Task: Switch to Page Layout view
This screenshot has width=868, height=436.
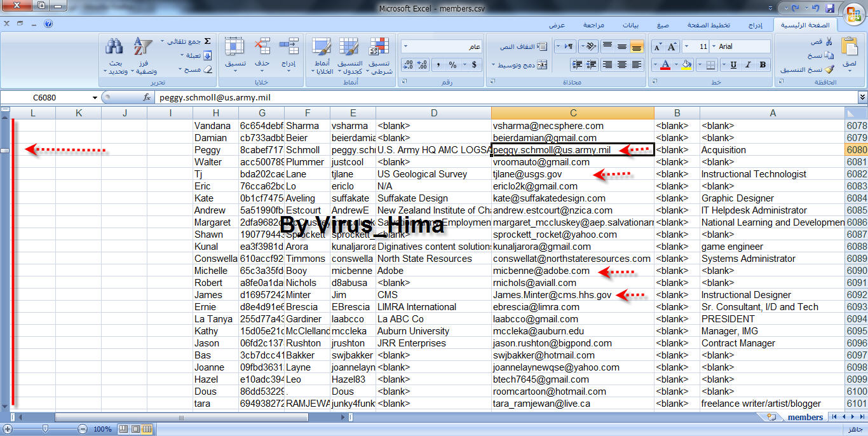Action: click(135, 429)
